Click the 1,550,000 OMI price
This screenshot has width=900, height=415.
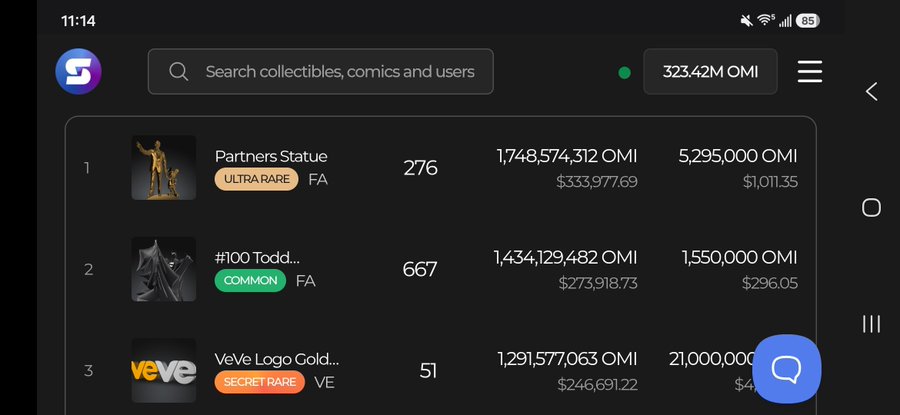tap(740, 258)
